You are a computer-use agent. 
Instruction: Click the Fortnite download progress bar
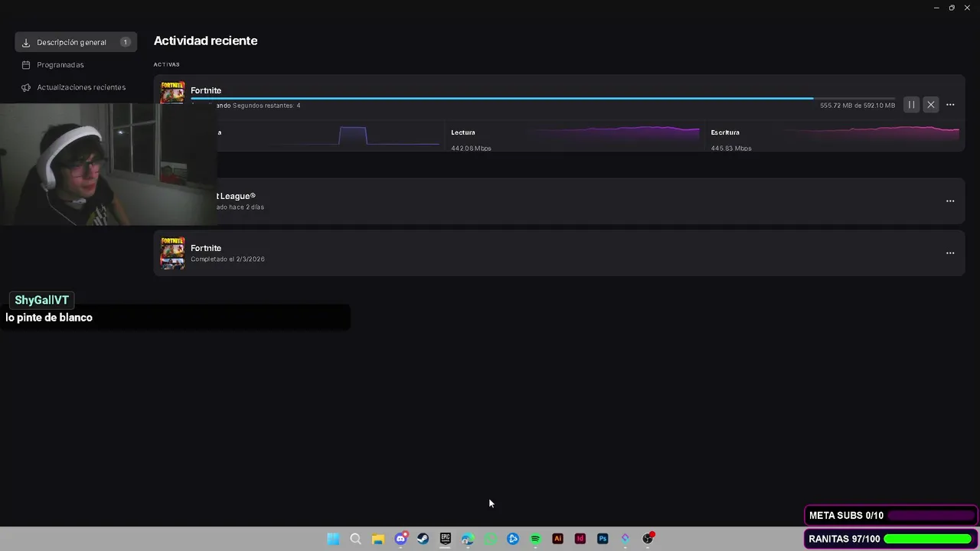(543, 99)
